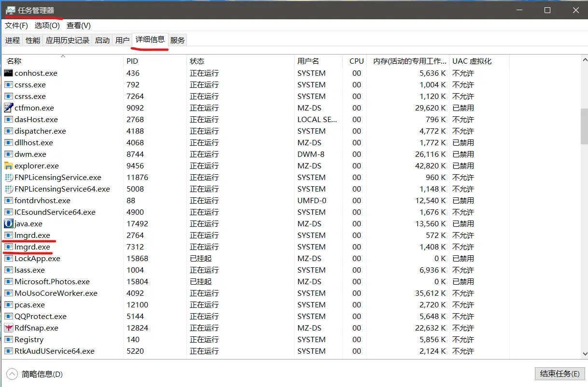Click the dasHost.exe process icon

click(x=8, y=119)
